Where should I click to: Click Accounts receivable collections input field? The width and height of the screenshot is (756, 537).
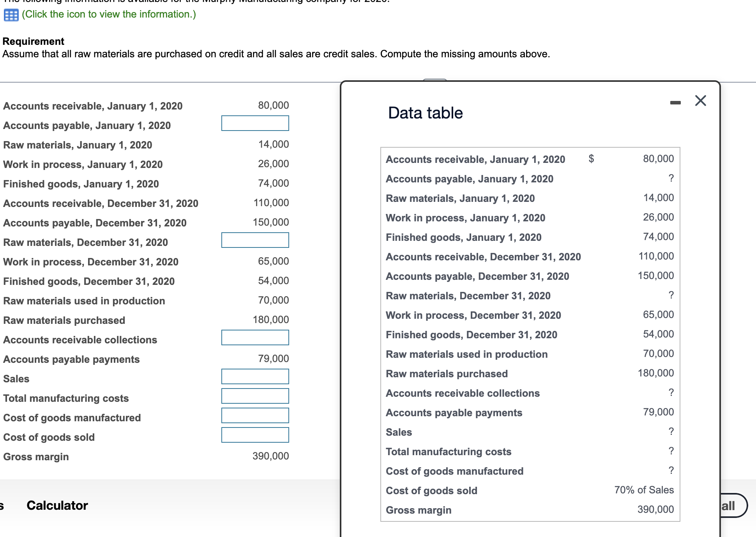point(255,337)
